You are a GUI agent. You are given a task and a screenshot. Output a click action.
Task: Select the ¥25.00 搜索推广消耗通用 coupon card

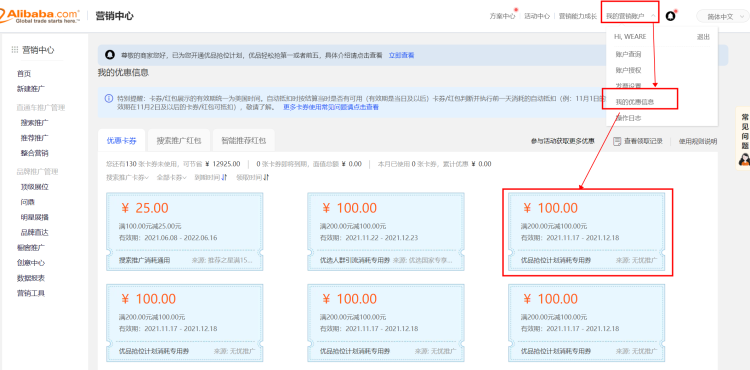click(185, 232)
